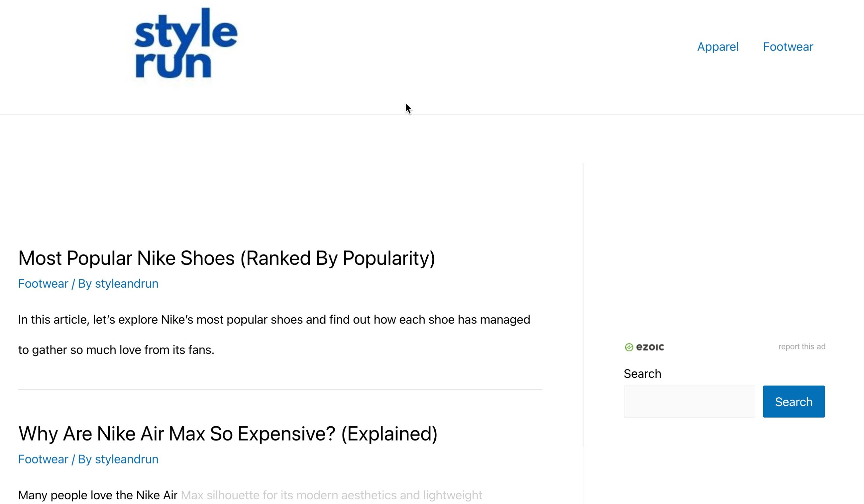Image resolution: width=864 pixels, height=504 pixels.
Task: Click the word By in the Nike Shoes byline
Action: point(85,284)
